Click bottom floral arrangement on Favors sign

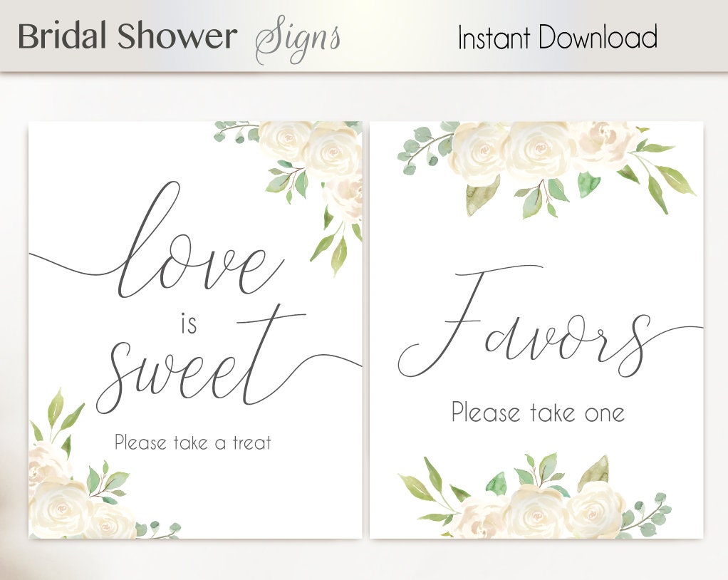[x=534, y=496]
